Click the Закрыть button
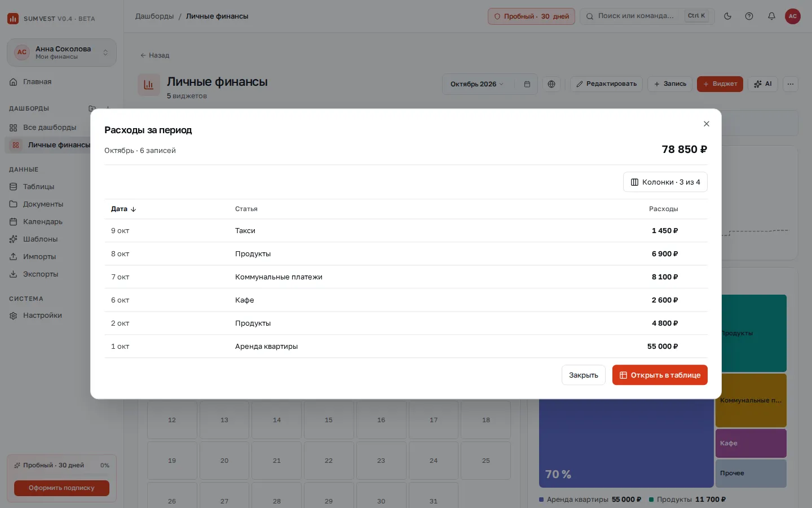The width and height of the screenshot is (812, 508). tap(584, 375)
